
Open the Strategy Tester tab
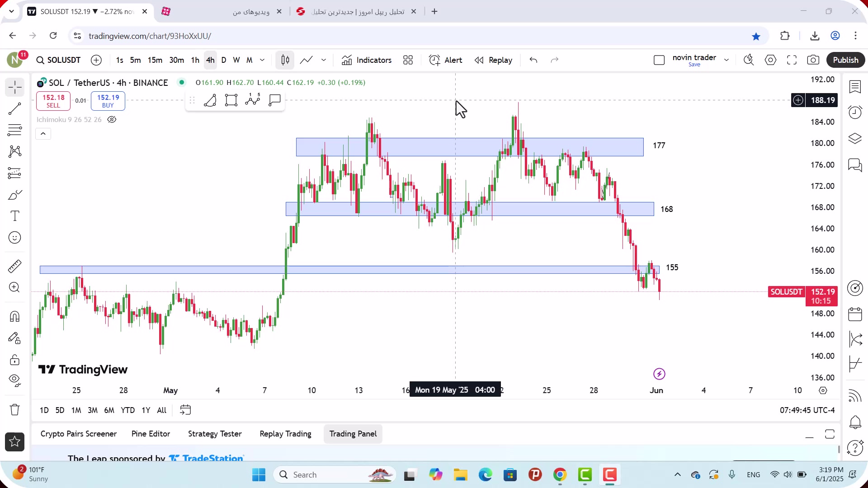215,434
